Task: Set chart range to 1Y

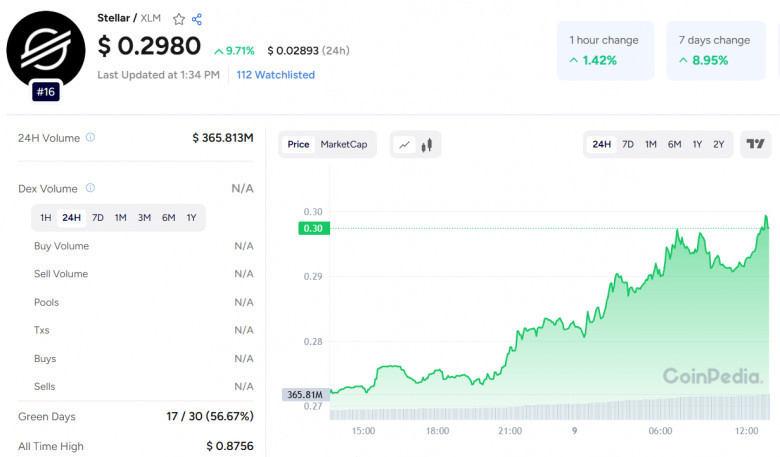Action: click(x=697, y=144)
